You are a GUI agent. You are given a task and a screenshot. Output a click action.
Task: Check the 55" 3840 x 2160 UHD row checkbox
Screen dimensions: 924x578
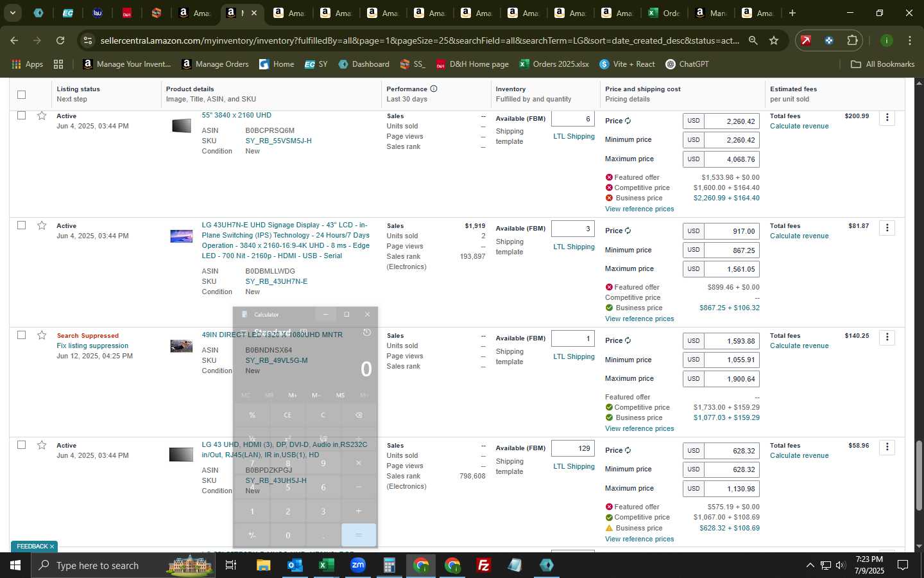(21, 116)
